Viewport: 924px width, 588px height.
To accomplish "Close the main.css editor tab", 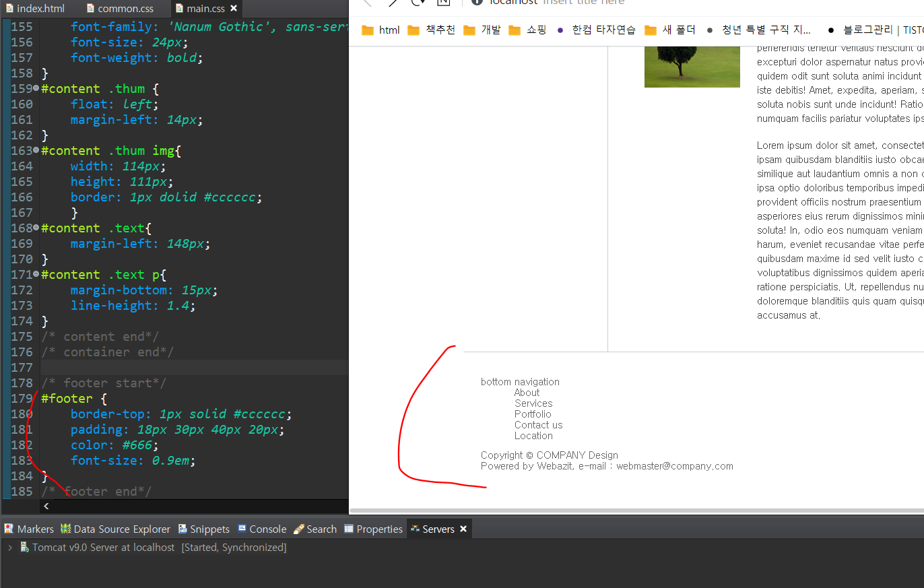I will coord(234,9).
